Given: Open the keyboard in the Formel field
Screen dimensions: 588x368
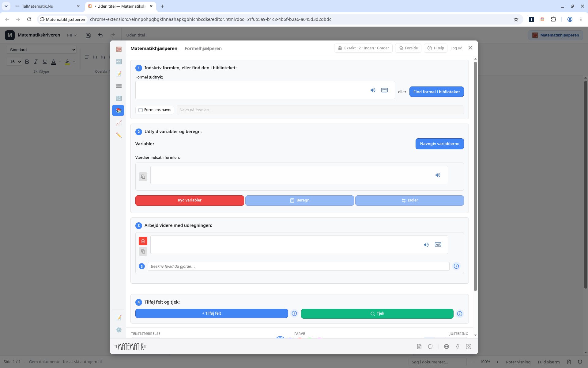Looking at the screenshot, I should pyautogui.click(x=384, y=90).
